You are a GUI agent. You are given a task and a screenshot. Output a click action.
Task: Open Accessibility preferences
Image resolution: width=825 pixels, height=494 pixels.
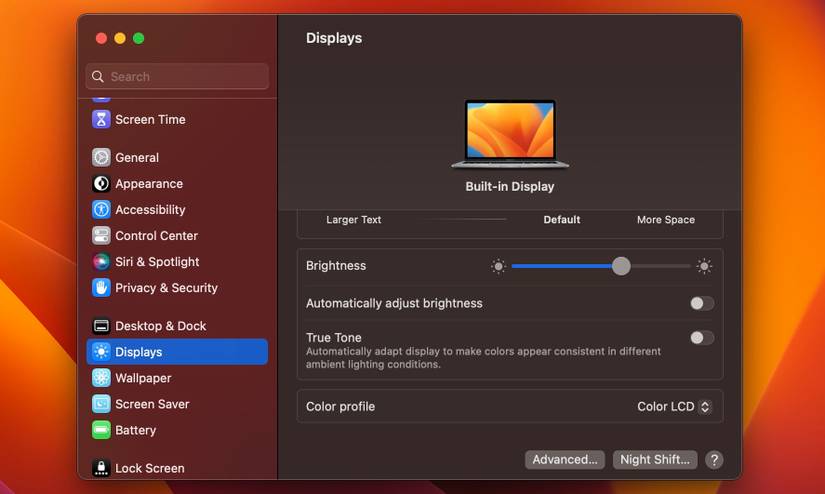coord(150,209)
